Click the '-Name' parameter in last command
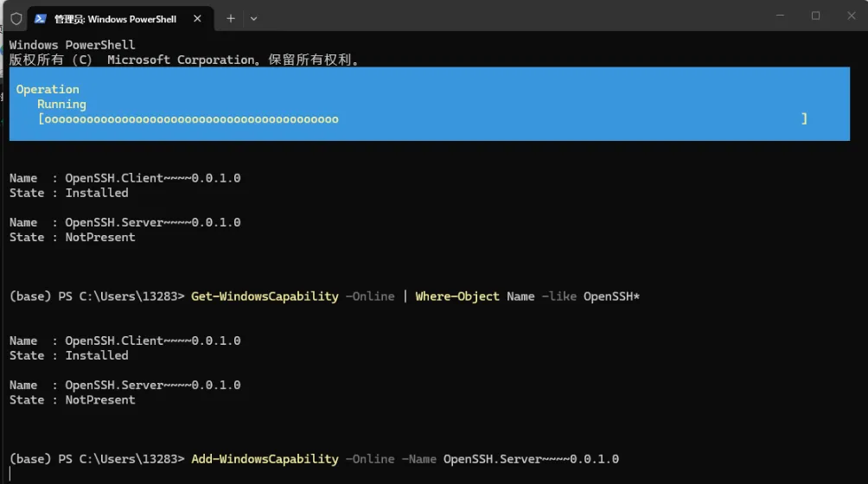This screenshot has width=868, height=484. pyautogui.click(x=419, y=459)
